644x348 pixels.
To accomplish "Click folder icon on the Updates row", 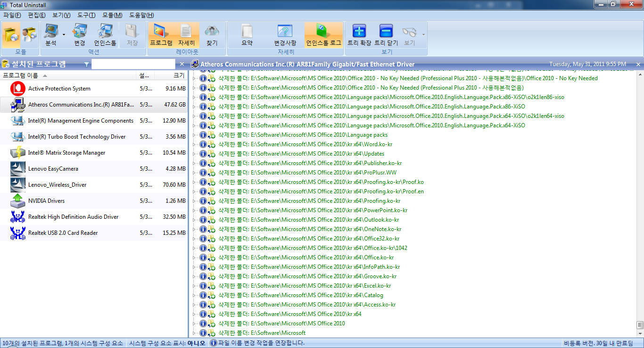I will click(x=212, y=154).
